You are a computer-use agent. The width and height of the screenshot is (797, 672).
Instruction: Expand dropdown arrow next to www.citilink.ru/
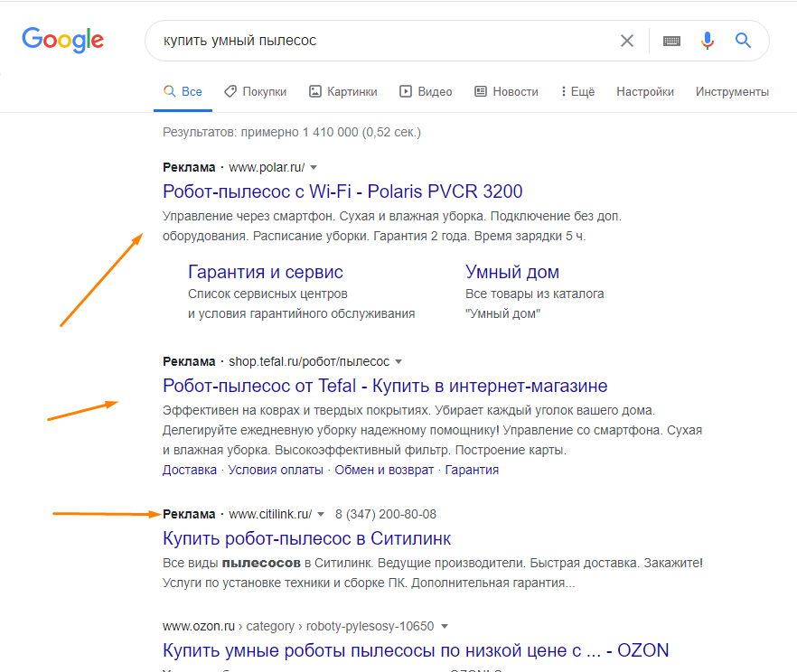[x=321, y=515]
